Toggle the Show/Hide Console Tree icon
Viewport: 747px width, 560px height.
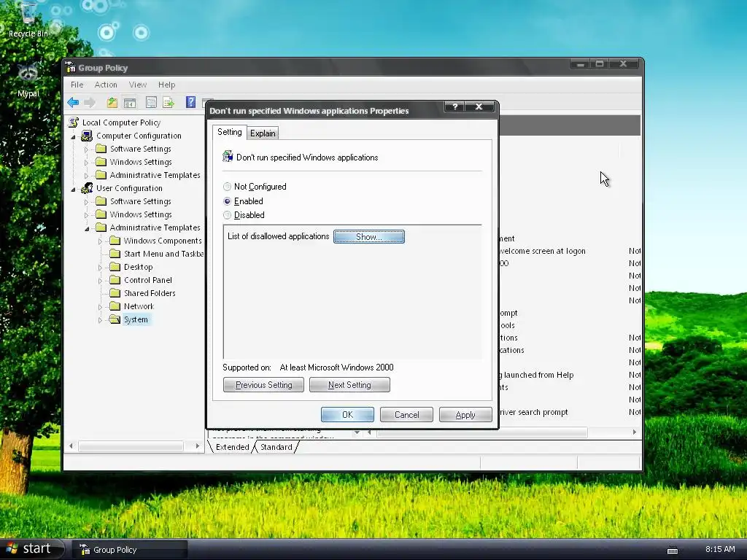pyautogui.click(x=130, y=102)
